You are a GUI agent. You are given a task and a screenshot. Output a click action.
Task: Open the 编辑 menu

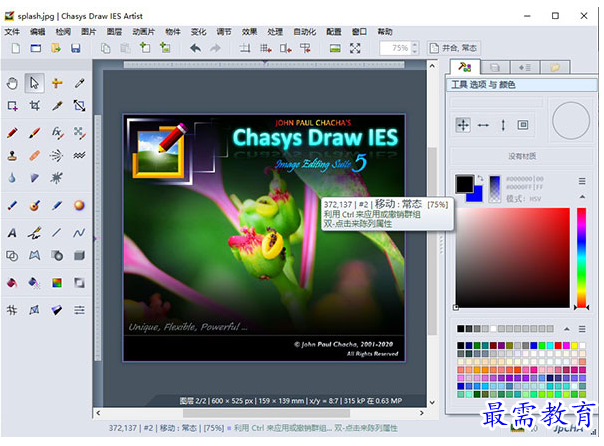click(37, 32)
